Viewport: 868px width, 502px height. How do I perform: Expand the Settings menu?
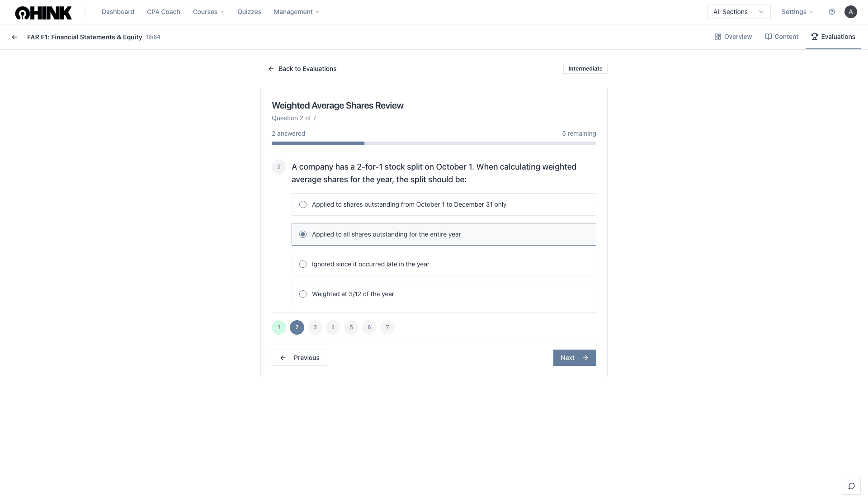797,12
